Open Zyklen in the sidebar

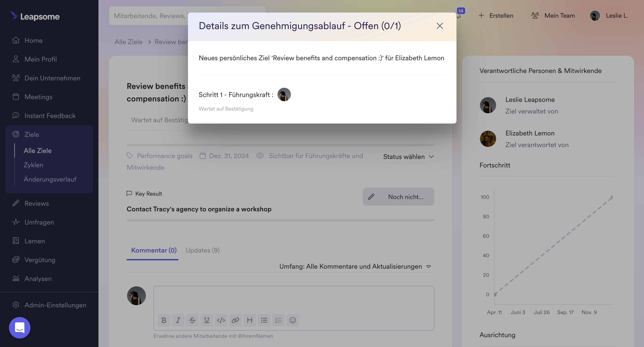(x=34, y=165)
